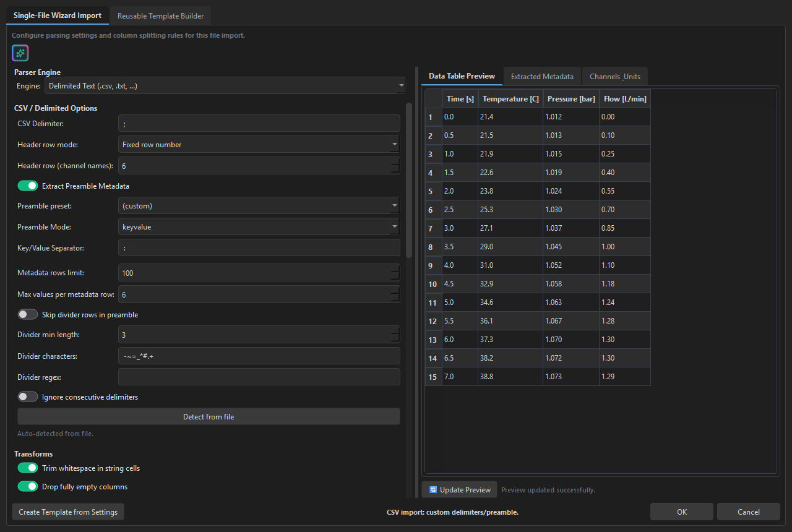Screen dimensions: 792x532
Task: Select row header 1 in preview table
Action: (x=434, y=117)
